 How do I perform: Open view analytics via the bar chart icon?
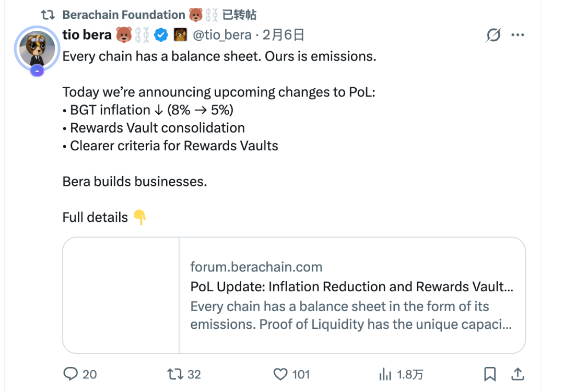click(x=385, y=374)
